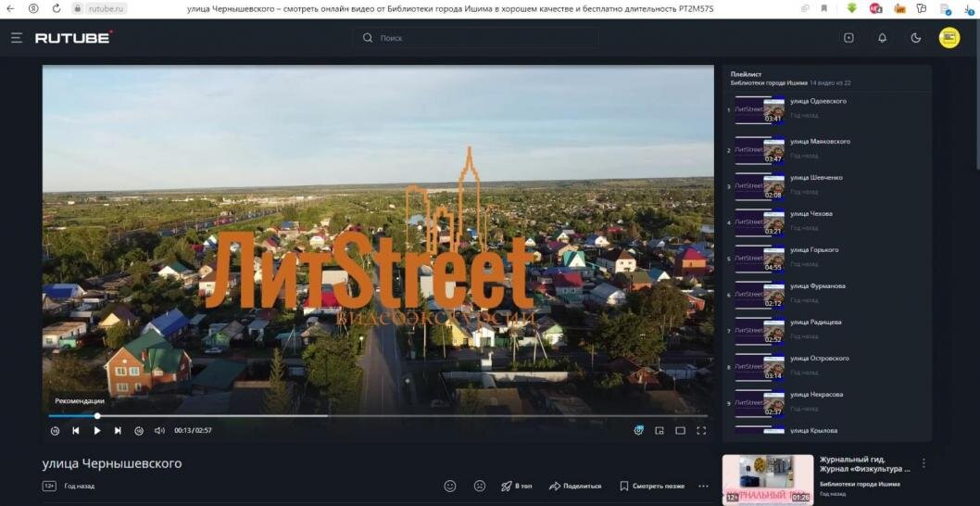Enter fullscreen mode
This screenshot has width=980, height=506.
click(x=701, y=431)
